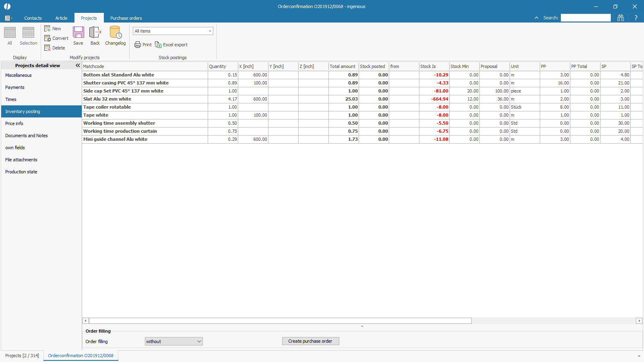Click Create purchase order button
644x362 pixels.
(310, 341)
